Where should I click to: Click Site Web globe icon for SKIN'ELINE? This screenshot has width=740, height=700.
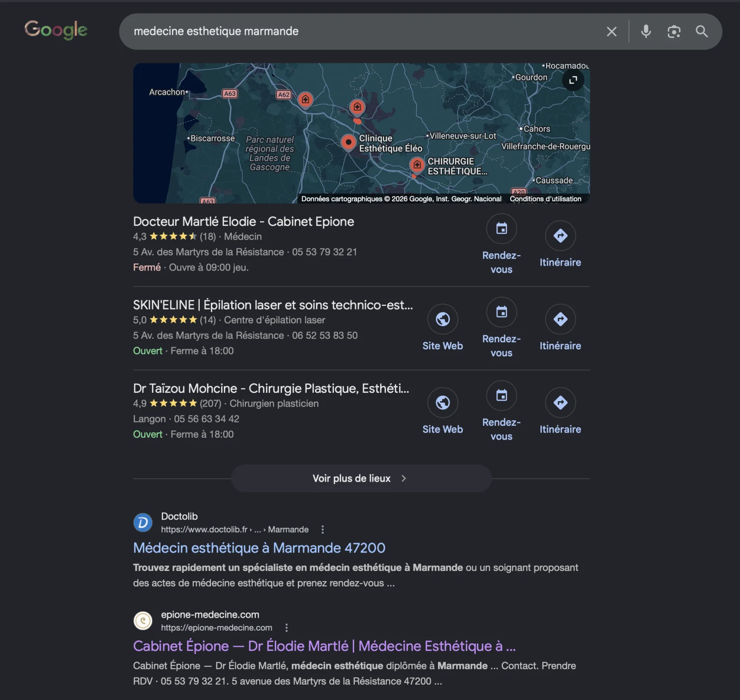point(443,319)
